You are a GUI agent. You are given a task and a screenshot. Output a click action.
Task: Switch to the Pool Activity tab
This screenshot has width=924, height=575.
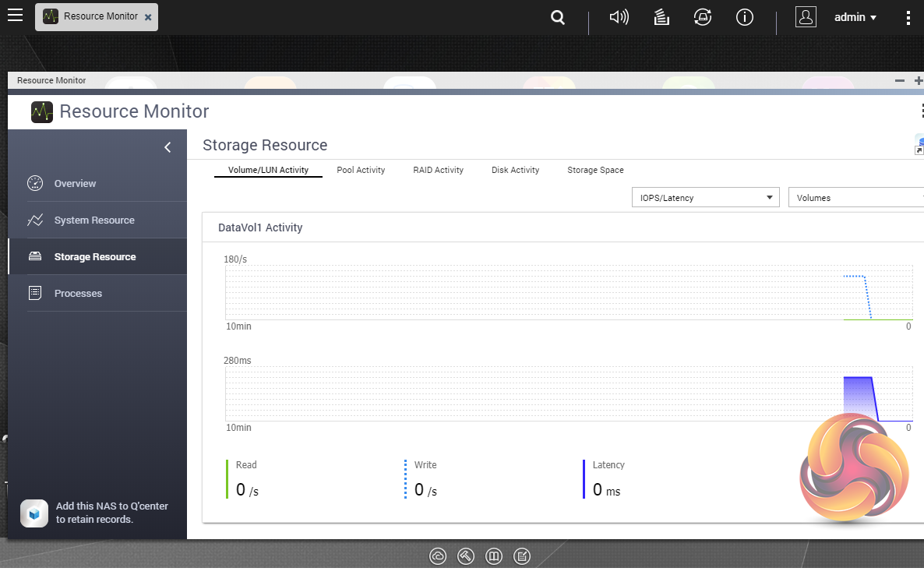point(361,170)
